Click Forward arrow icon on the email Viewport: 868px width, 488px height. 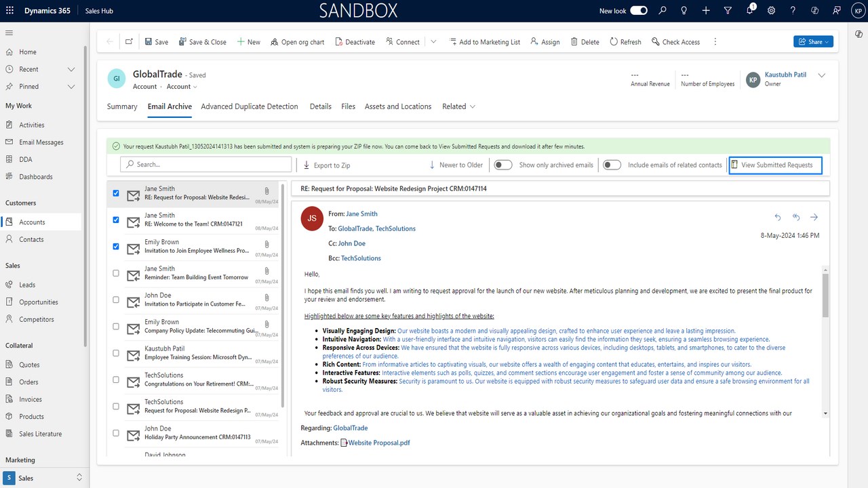pyautogui.click(x=814, y=217)
